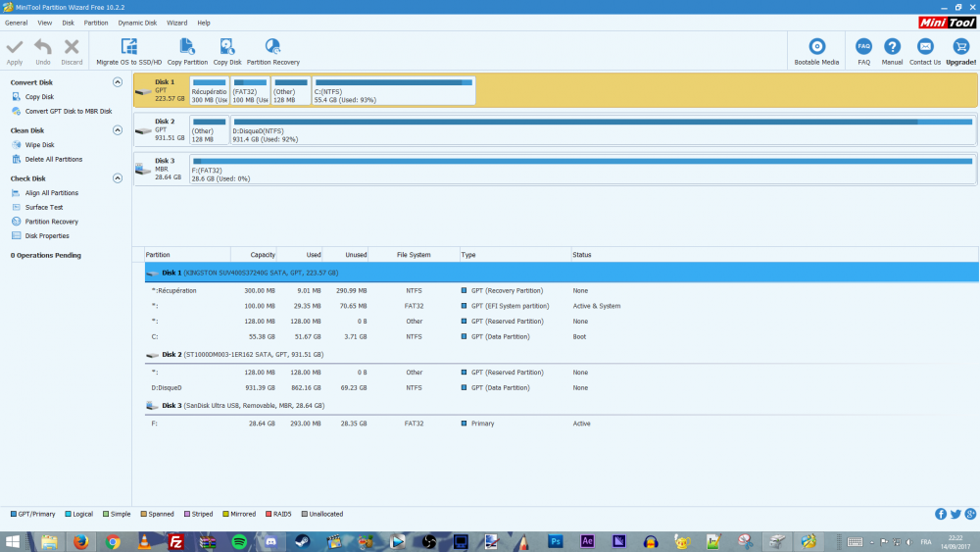Select the C:(NTFS) partition block on Disk 1
980x552 pixels.
point(393,90)
